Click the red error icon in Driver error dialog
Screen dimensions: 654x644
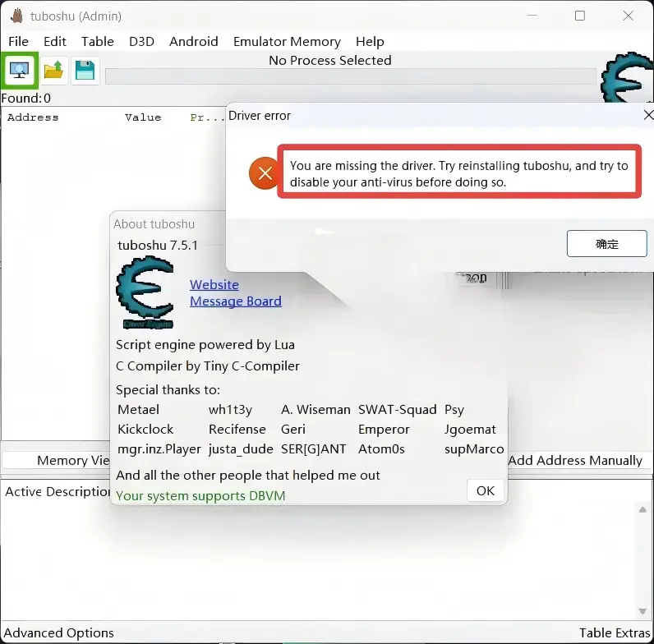tap(265, 173)
